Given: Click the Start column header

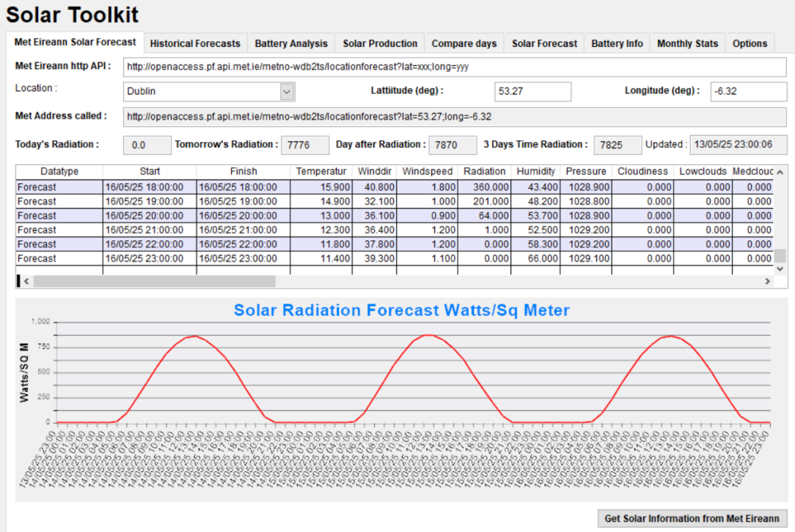Looking at the screenshot, I should [150, 171].
